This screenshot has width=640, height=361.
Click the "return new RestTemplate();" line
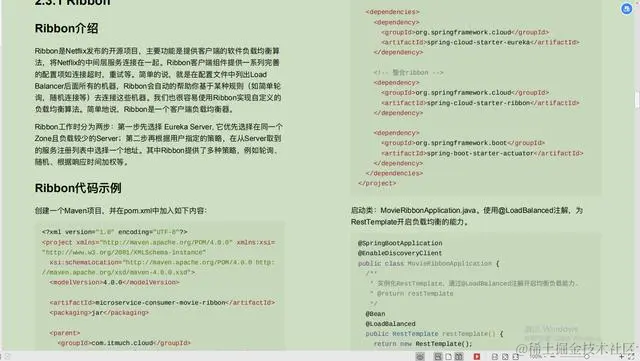423,344
